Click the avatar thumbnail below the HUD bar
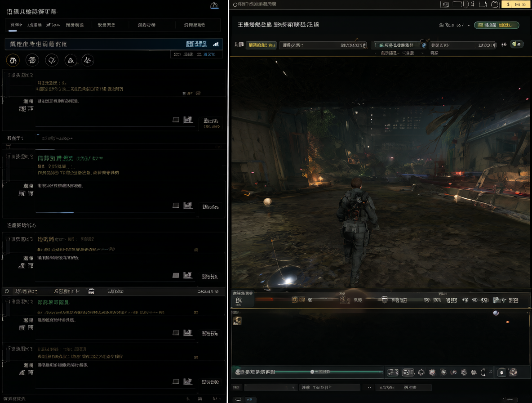Screen dimensions: 532x403 237,321
